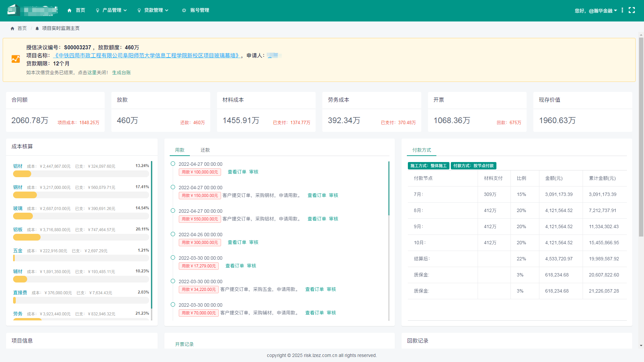Click the ¥550,000.00 用款 amount tag
The width and height of the screenshot is (644, 362).
click(200, 219)
